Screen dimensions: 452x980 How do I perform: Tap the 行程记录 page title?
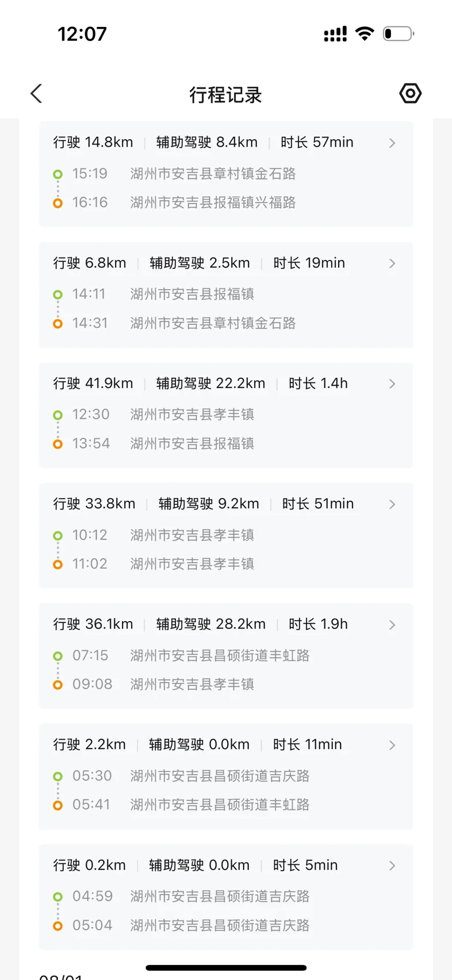(225, 94)
